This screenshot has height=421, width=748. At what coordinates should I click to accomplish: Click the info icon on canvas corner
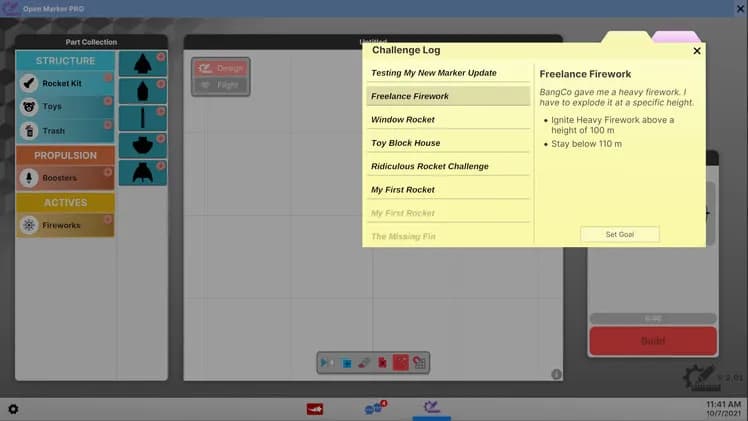click(x=556, y=374)
